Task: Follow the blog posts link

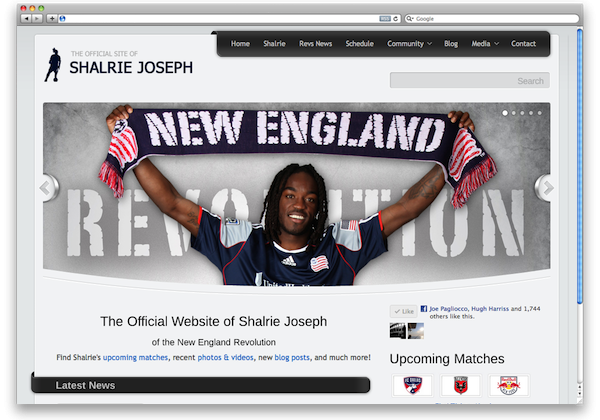Action: (292, 357)
